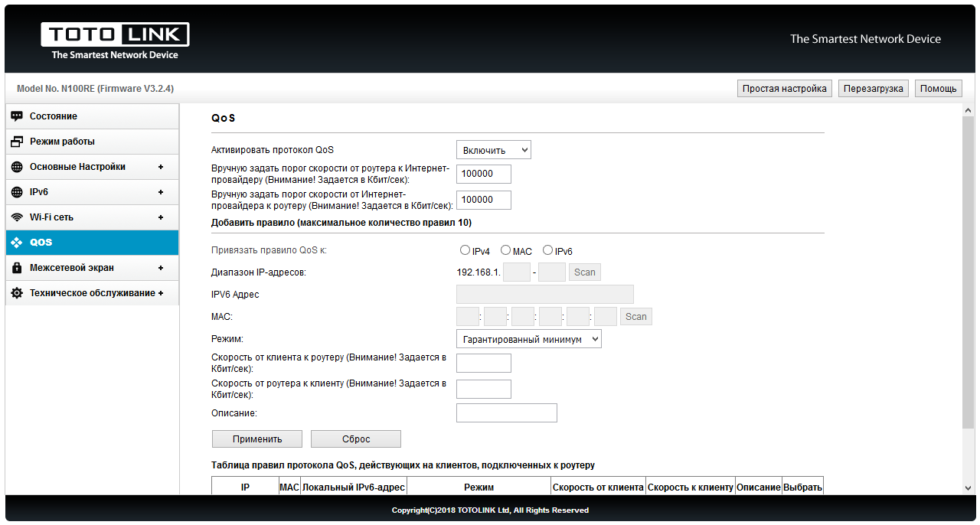Click the Режим работы windows icon
Screen dimensions: 980x525
[17, 142]
